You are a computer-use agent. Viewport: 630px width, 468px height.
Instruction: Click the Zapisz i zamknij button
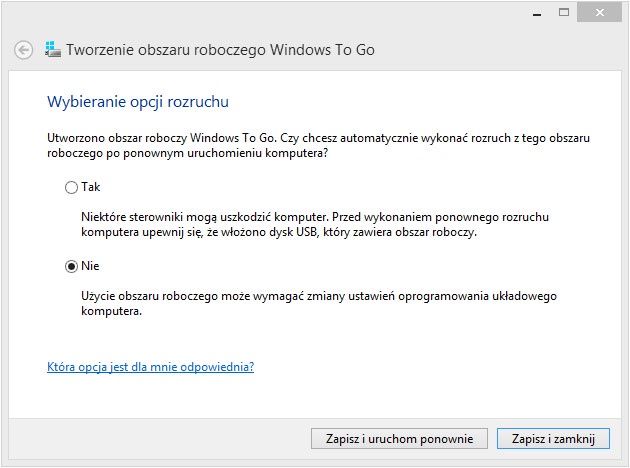point(553,439)
